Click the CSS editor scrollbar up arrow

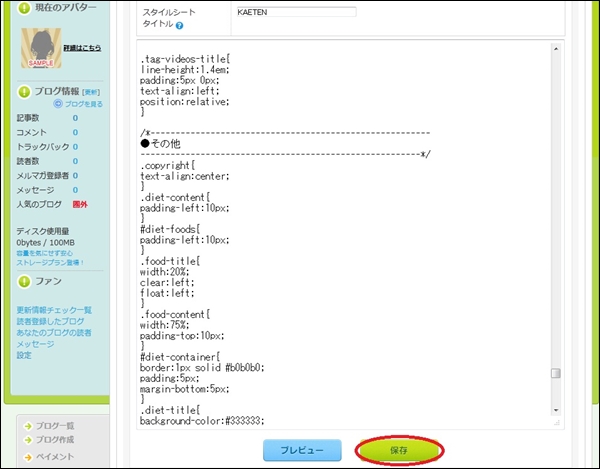click(556, 49)
